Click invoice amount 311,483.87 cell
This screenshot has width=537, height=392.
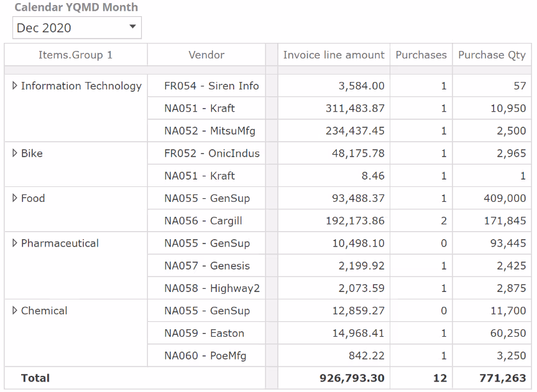pyautogui.click(x=355, y=108)
